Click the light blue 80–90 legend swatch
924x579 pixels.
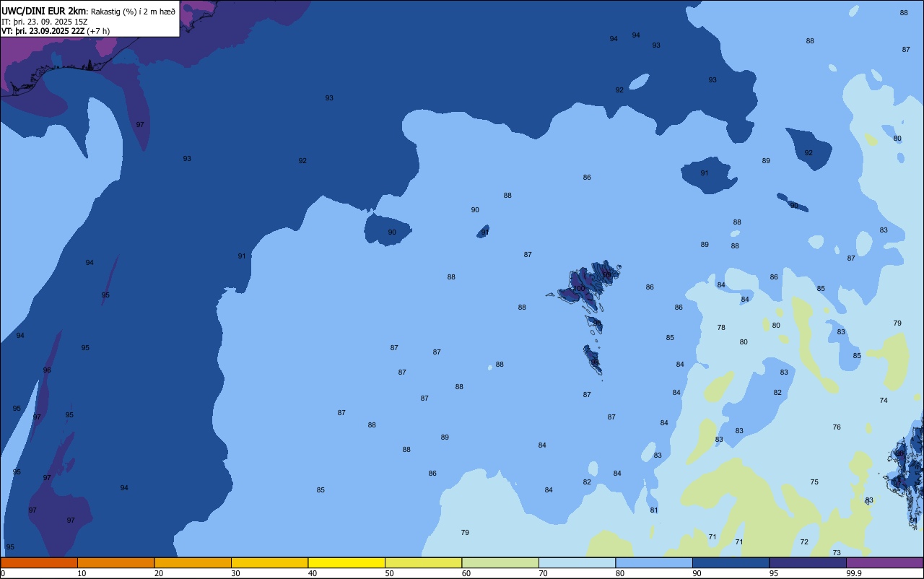pos(654,562)
